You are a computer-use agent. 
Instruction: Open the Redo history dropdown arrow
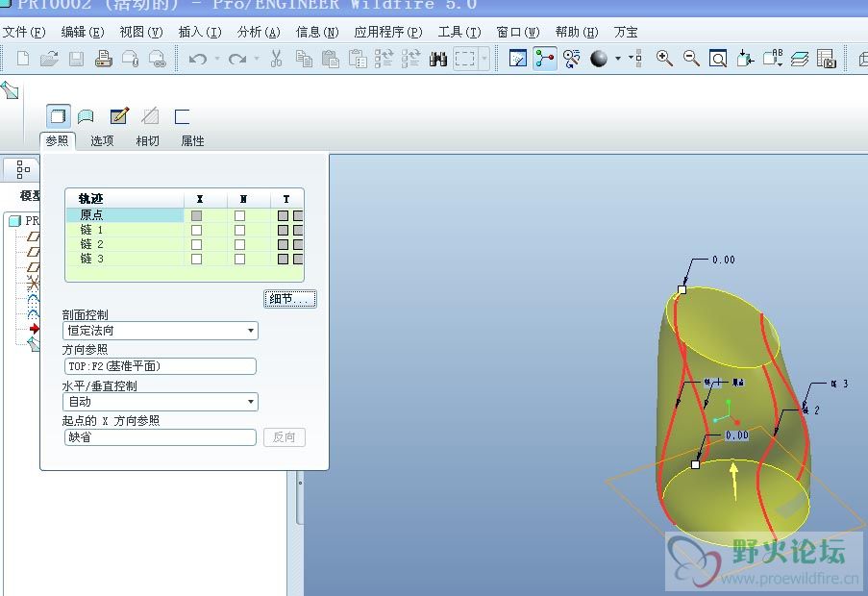point(257,58)
